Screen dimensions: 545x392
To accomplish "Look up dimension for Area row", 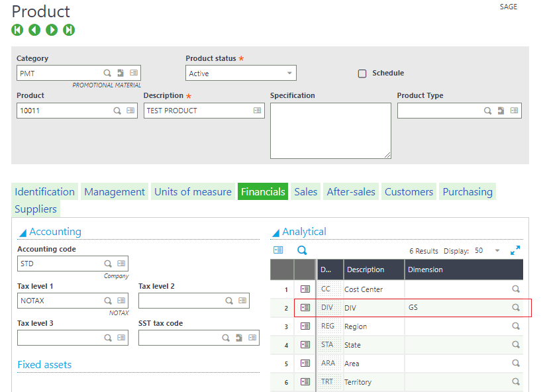I will pos(516,363).
